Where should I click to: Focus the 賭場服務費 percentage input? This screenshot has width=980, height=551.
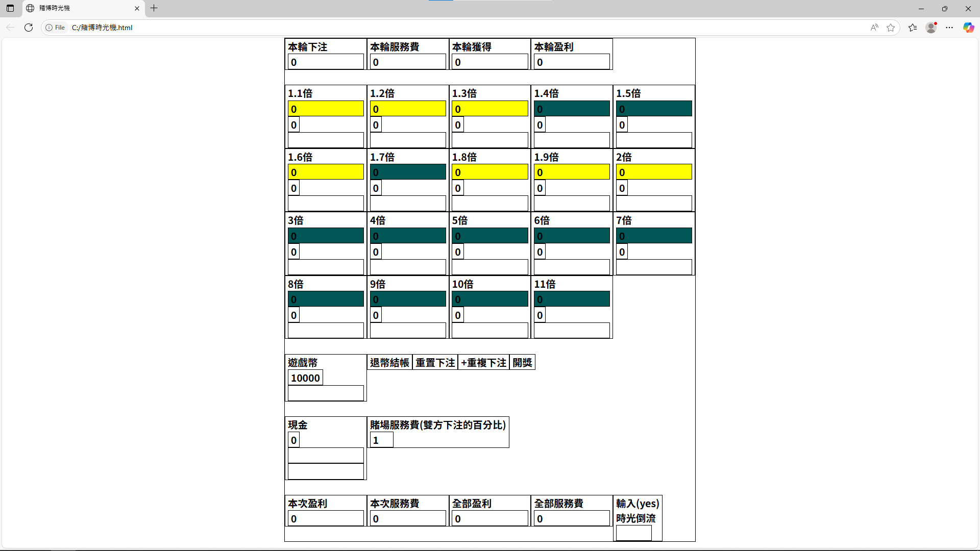381,440
